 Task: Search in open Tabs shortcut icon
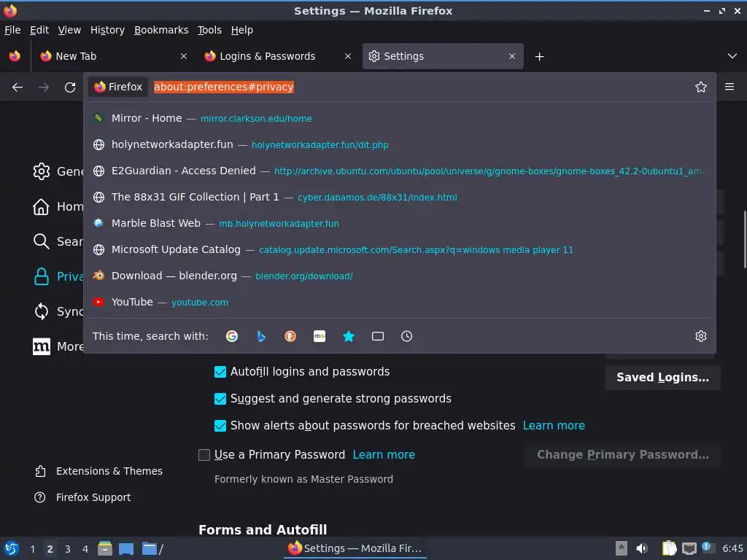tap(378, 336)
